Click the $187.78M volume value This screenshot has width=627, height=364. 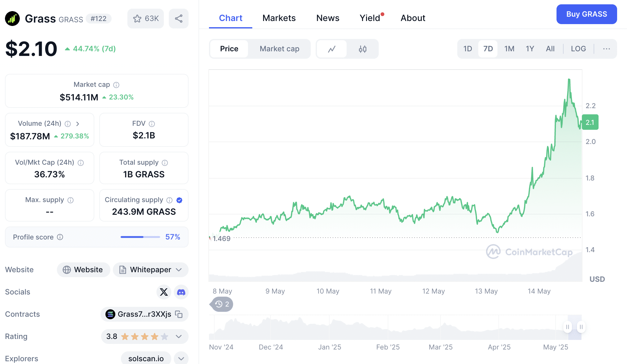click(30, 136)
